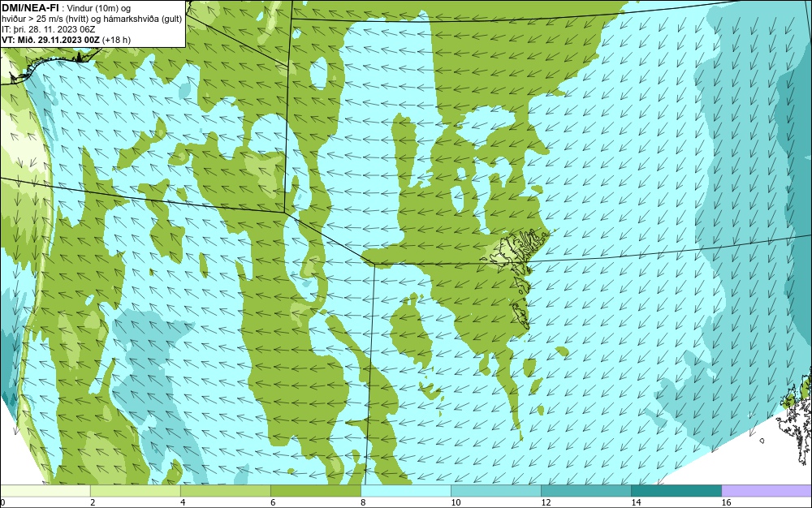812x508 pixels.
Task: Click the legend label '8'
Action: 363,502
